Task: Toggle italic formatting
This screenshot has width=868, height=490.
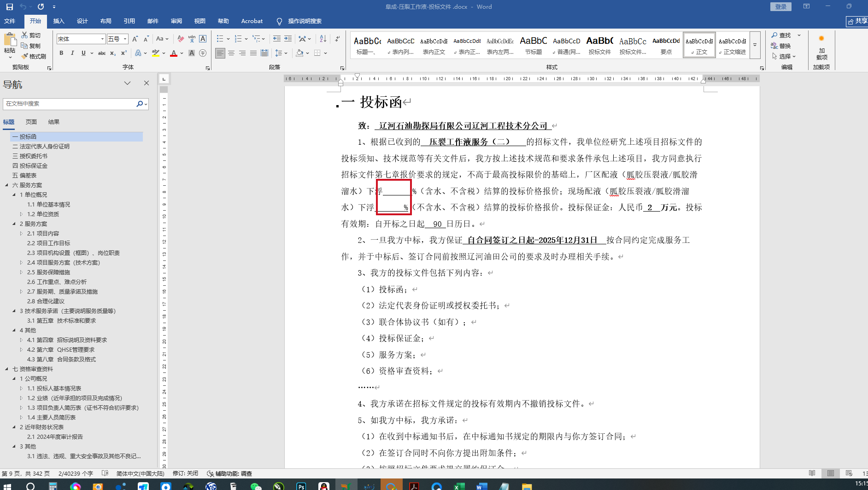Action: 72,53
